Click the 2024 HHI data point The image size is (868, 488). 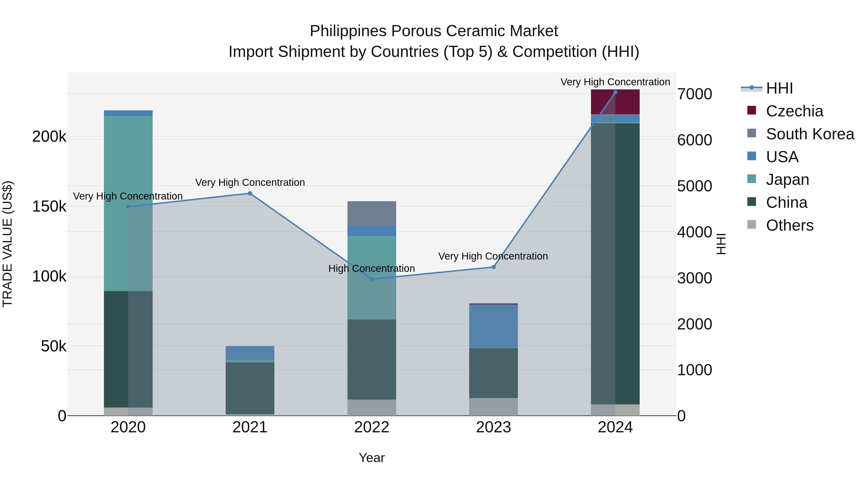(615, 92)
